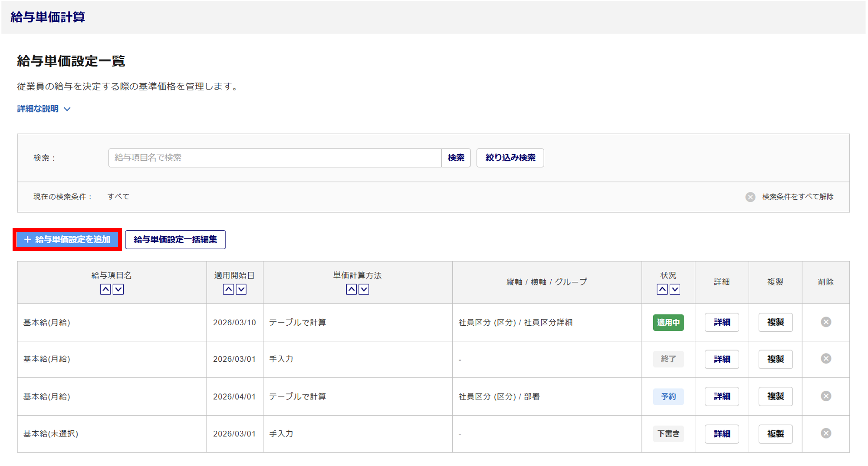This screenshot has width=868, height=466.
Task: Focus the 給与項目名で検索 search field
Action: (x=274, y=158)
